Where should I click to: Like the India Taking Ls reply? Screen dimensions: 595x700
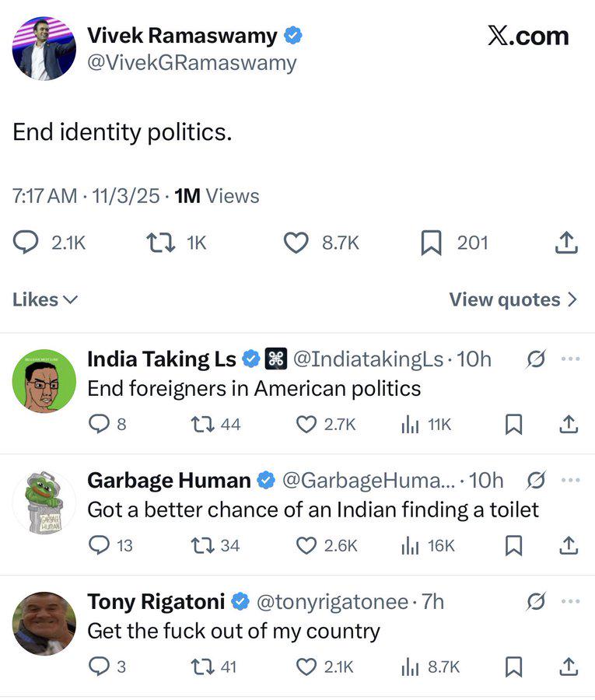[306, 424]
